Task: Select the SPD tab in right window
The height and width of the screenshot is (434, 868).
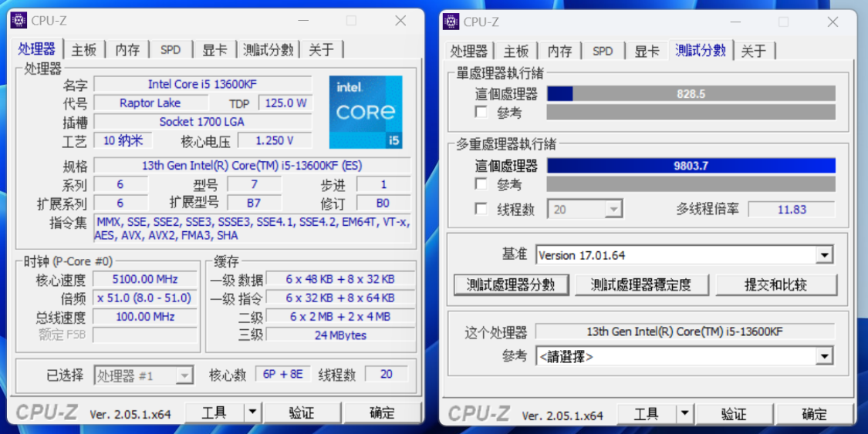Action: (x=603, y=51)
